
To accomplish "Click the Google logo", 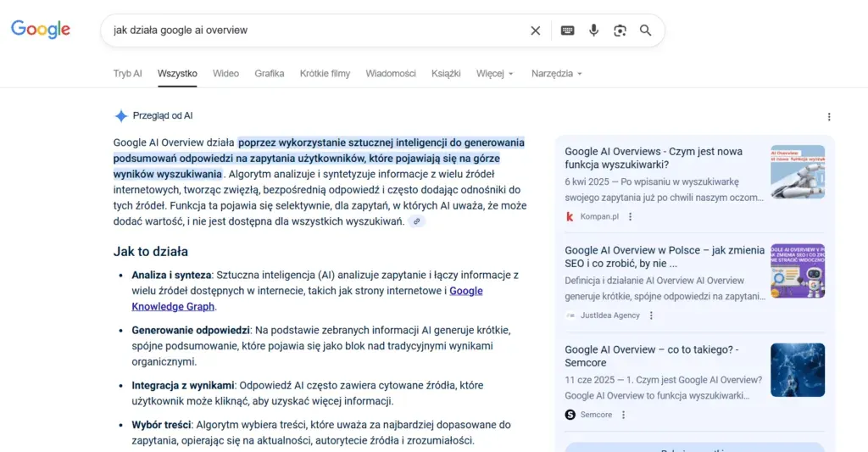I will click(x=41, y=30).
